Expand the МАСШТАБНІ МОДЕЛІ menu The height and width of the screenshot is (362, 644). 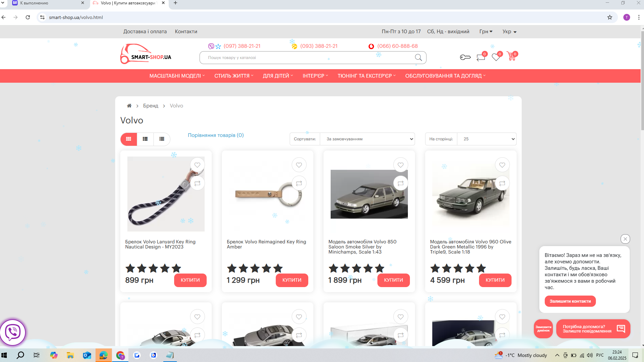177,76
